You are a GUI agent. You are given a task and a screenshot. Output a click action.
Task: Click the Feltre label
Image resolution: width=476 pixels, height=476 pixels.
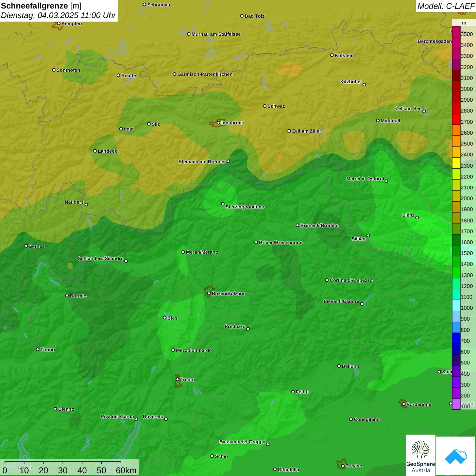coord(302,392)
